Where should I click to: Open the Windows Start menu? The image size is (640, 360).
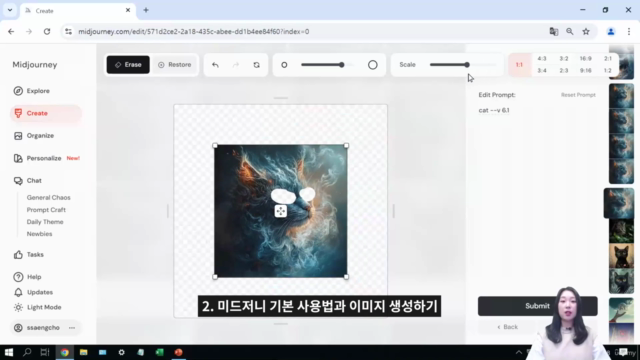[9, 352]
